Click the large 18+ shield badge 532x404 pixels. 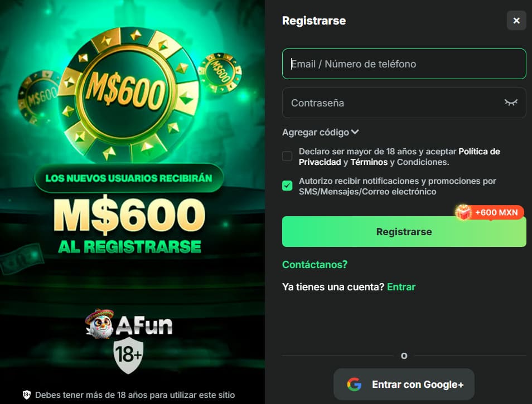pyautogui.click(x=128, y=355)
